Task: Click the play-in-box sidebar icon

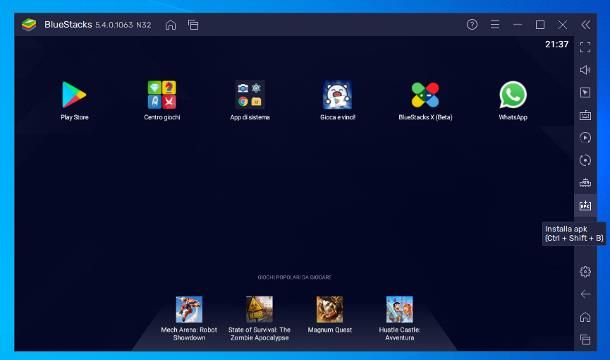Action: 585,92
